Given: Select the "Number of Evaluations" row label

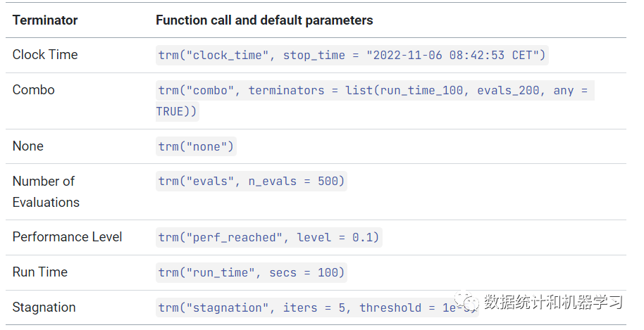Looking at the screenshot, I should coord(46,191).
